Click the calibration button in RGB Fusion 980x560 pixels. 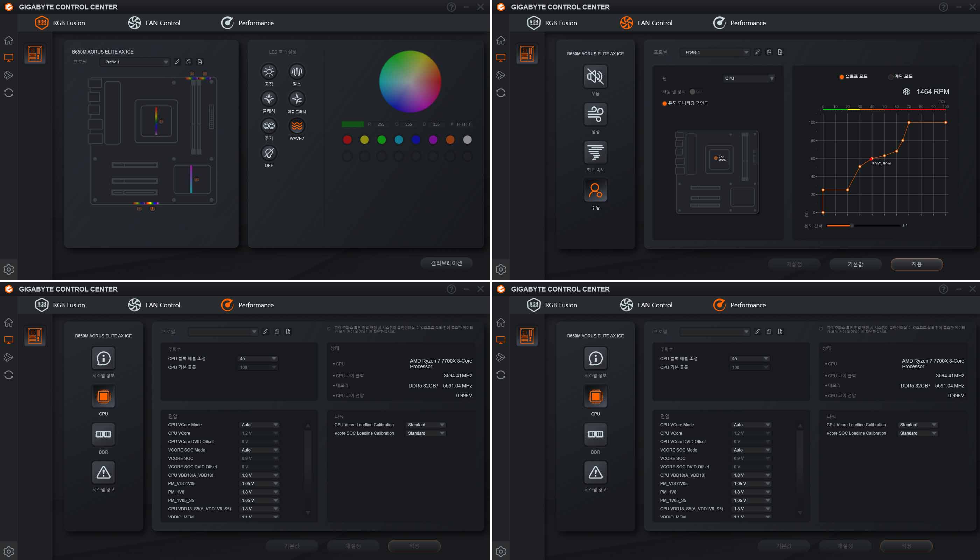[x=446, y=263]
